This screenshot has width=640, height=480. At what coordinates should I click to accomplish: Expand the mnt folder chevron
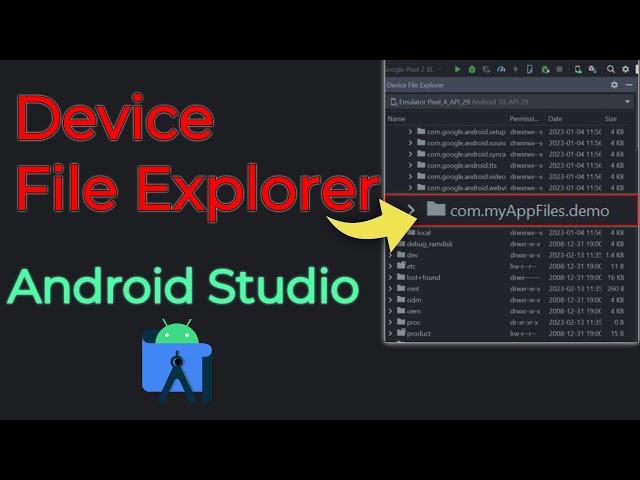(x=390, y=289)
